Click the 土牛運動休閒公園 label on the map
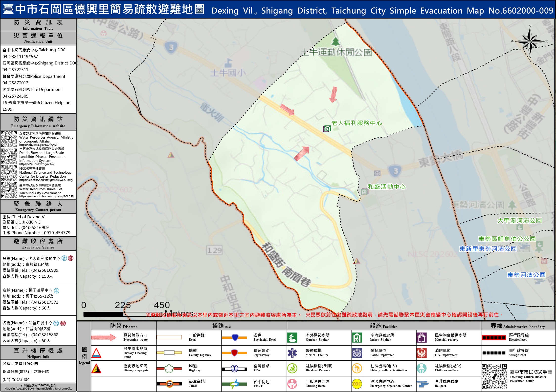This screenshot has height=392, width=556. click(336, 52)
